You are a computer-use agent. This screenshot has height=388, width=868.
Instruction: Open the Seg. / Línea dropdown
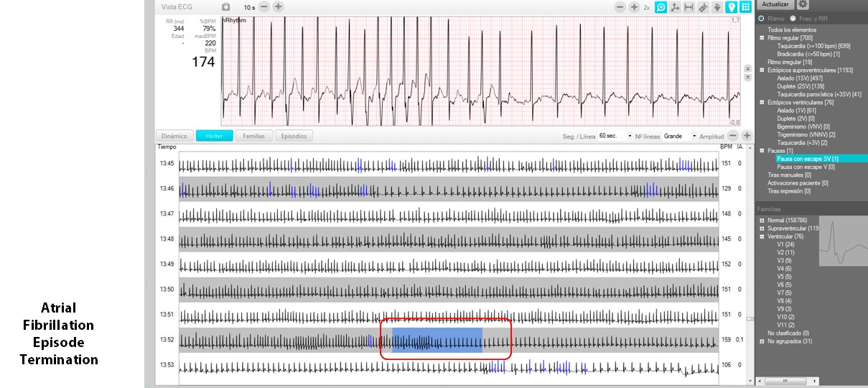tap(630, 136)
